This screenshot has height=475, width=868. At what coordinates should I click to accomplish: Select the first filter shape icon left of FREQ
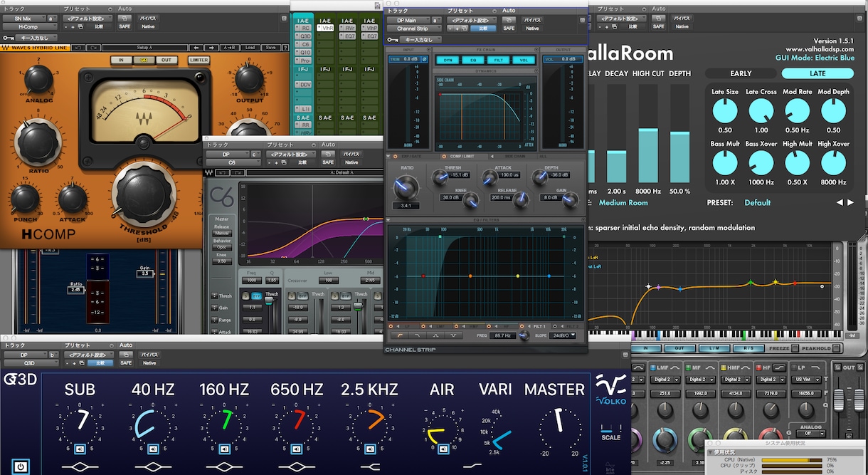click(x=400, y=335)
